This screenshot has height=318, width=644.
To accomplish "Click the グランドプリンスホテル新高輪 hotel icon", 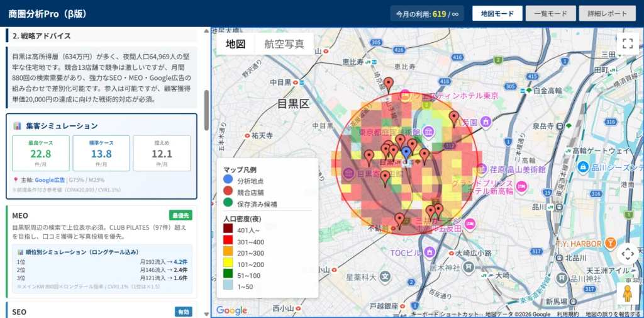I will coord(521,186).
